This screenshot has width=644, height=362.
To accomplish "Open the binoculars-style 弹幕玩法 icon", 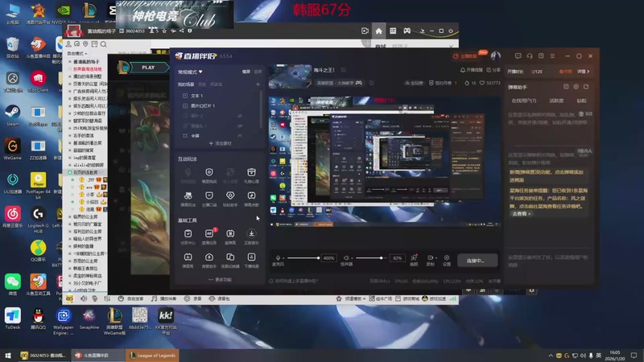I will tap(188, 195).
